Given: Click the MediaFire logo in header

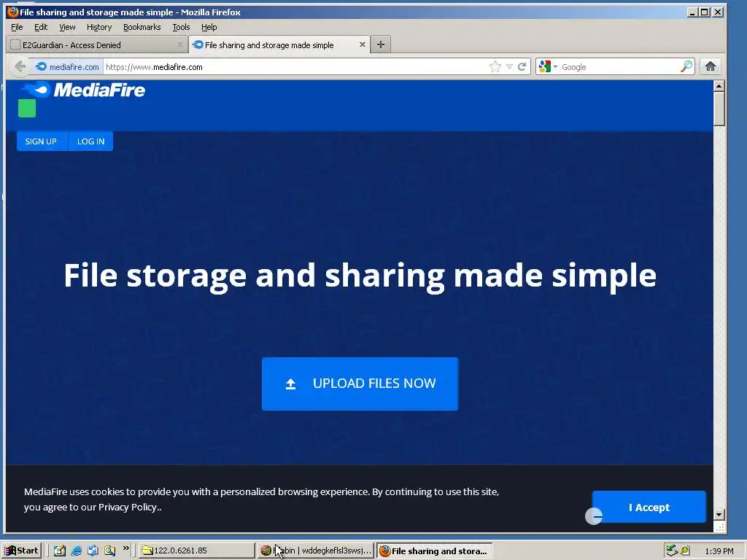Looking at the screenshot, I should pos(83,90).
